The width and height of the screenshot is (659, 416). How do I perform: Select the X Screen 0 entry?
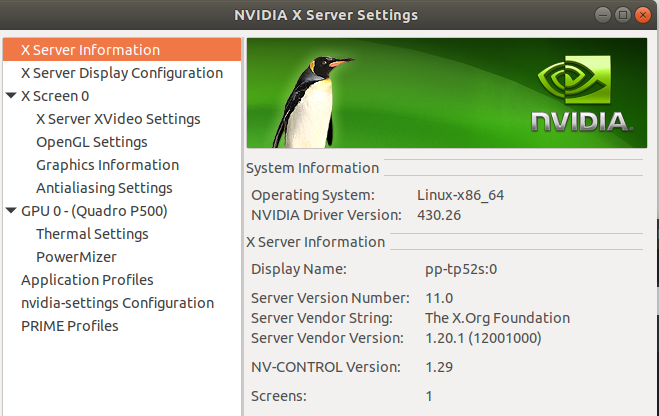(55, 96)
